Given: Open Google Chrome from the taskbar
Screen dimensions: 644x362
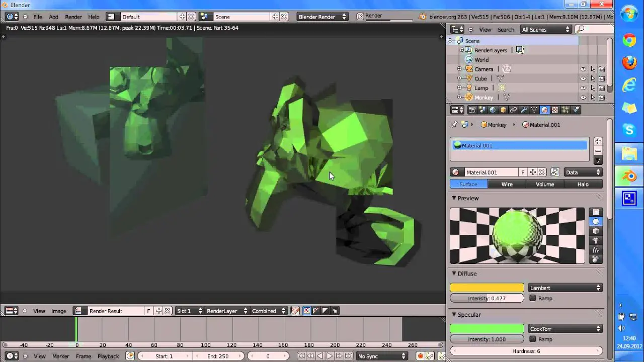Looking at the screenshot, I should coord(629,41).
